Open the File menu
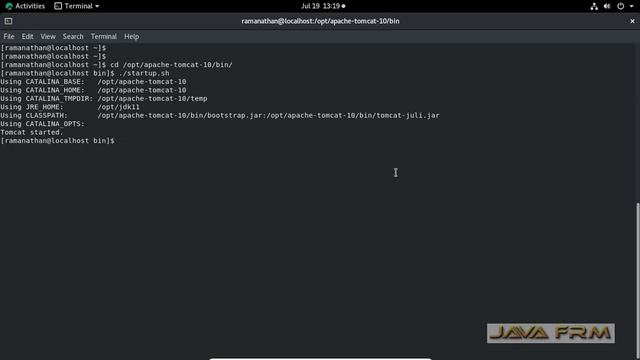Viewport: 640px width, 360px height. (x=9, y=36)
